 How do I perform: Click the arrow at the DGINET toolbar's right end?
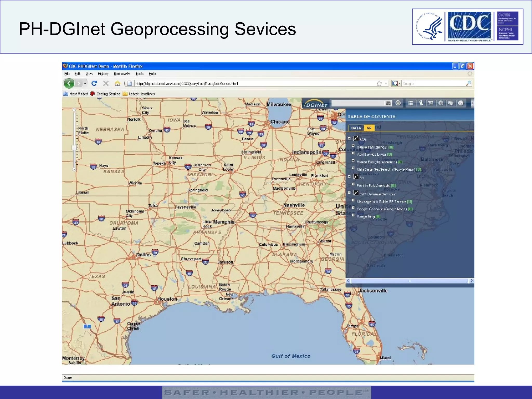[472, 103]
